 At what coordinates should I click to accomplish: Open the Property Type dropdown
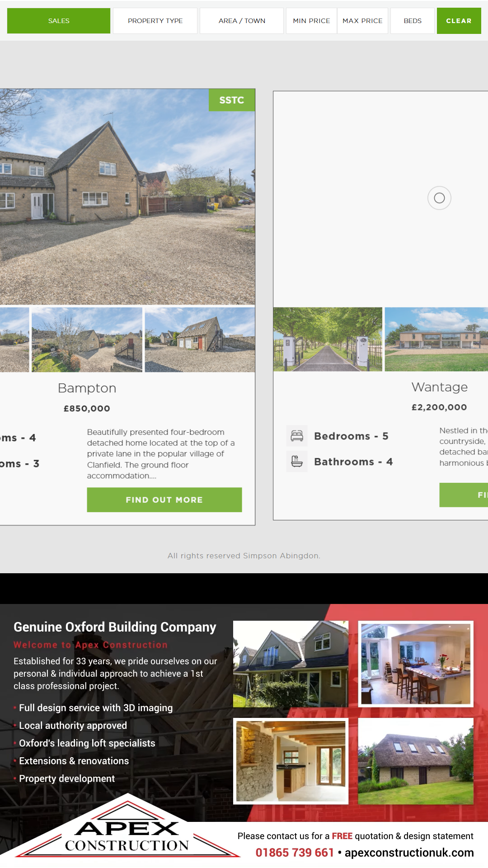155,21
